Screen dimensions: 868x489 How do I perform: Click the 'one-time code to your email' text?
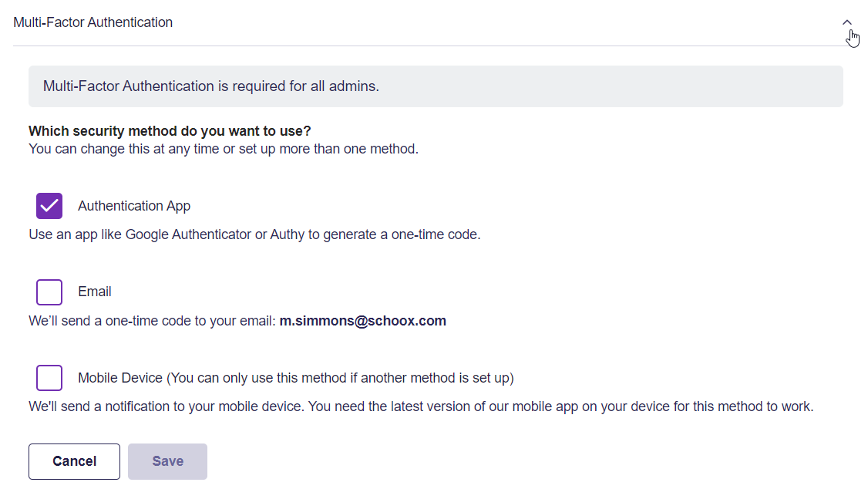pos(190,321)
